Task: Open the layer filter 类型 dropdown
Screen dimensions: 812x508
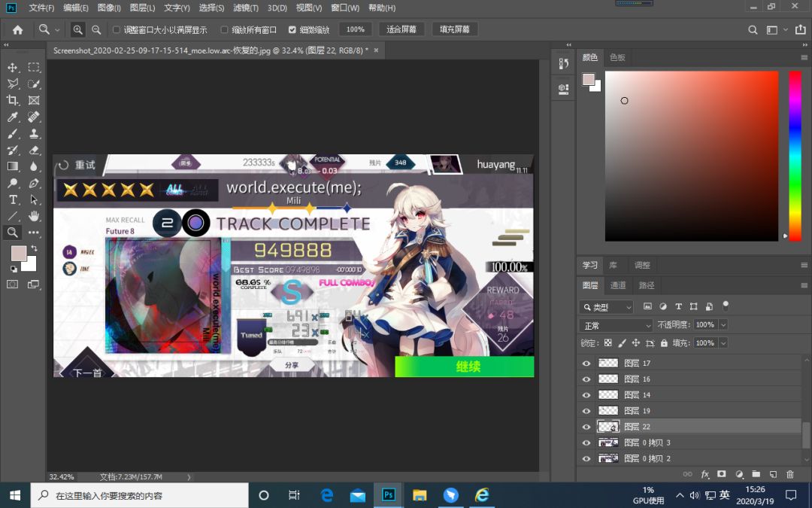Action: [x=607, y=307]
